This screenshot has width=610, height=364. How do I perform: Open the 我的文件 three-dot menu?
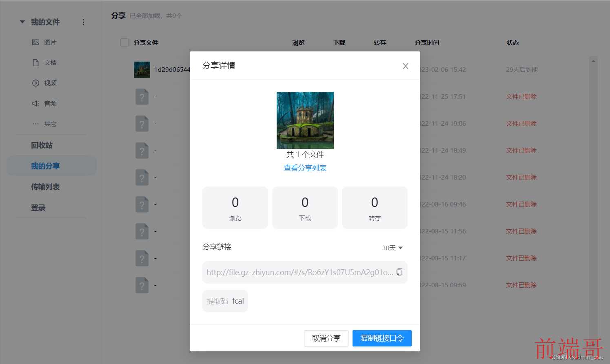[x=84, y=22]
